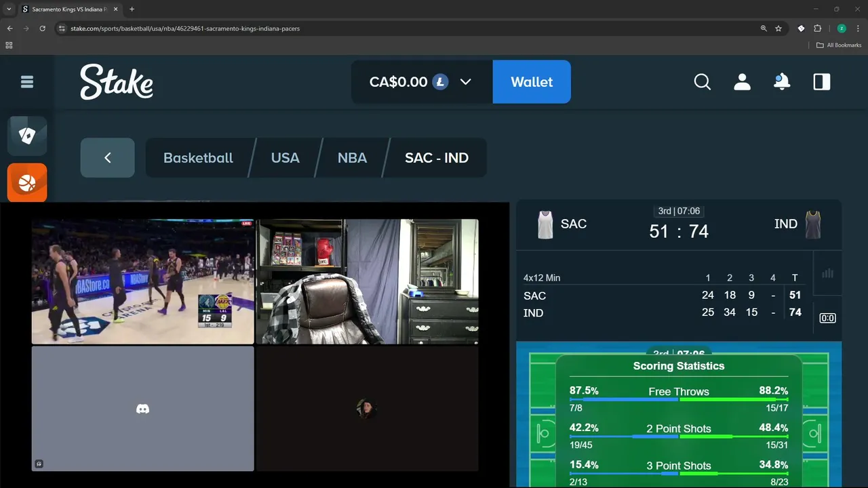Image resolution: width=868 pixels, height=488 pixels.
Task: Click the user avatar stream tile
Action: [367, 409]
